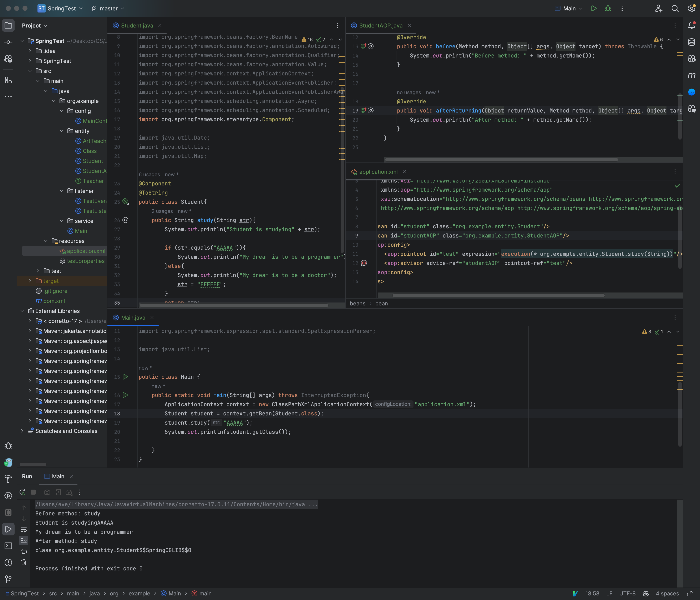Open the Maven tool window

tap(691, 76)
